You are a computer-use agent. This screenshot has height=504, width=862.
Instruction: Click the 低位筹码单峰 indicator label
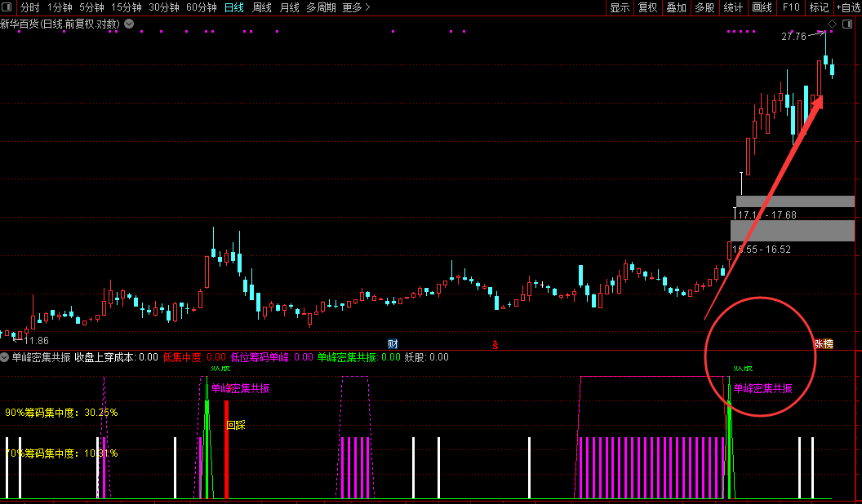[x=272, y=357]
